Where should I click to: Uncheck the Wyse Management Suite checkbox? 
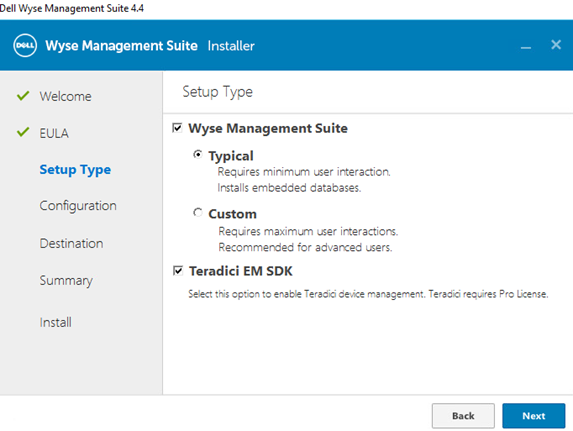coord(177,128)
